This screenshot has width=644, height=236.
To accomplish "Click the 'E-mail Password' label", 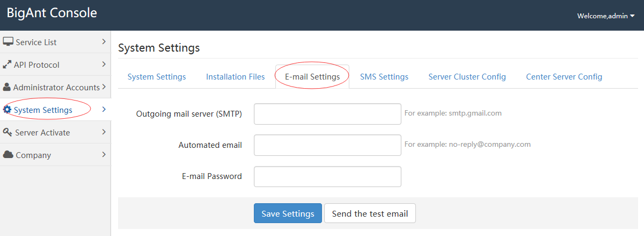I will (x=212, y=176).
